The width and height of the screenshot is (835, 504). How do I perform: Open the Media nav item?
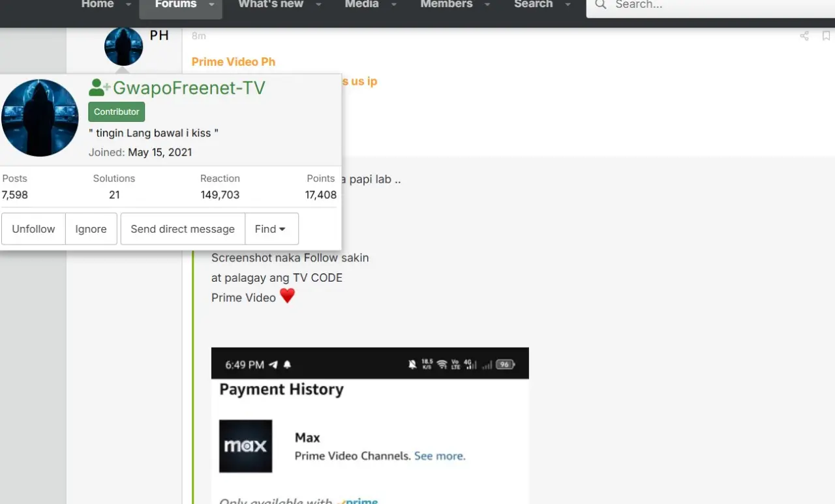click(361, 4)
